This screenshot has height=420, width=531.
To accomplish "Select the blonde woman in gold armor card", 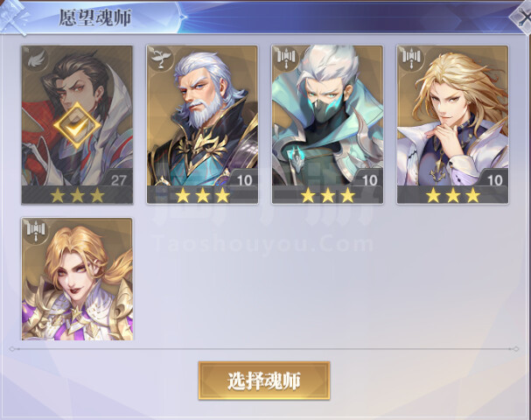I will pos(77,279).
